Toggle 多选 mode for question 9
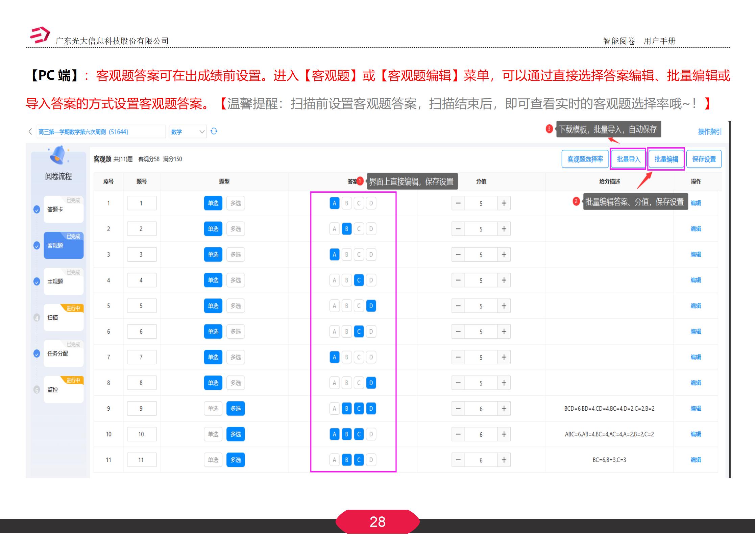 [236, 408]
